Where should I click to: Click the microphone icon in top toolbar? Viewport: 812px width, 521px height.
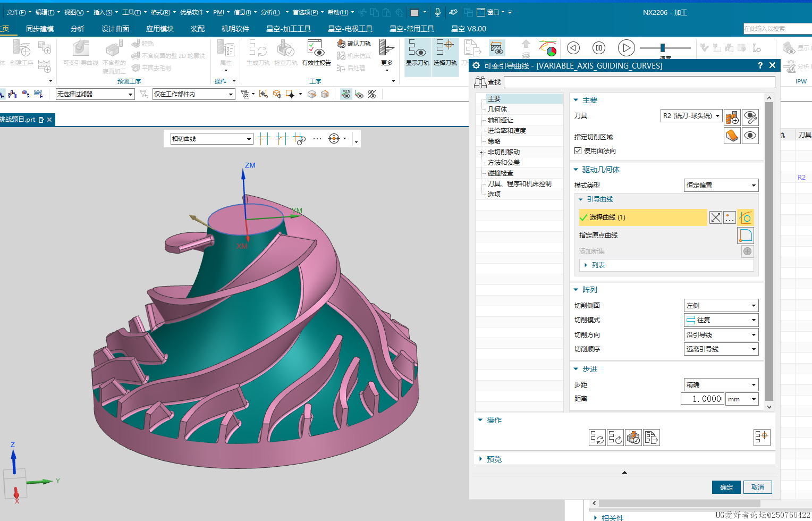(437, 12)
